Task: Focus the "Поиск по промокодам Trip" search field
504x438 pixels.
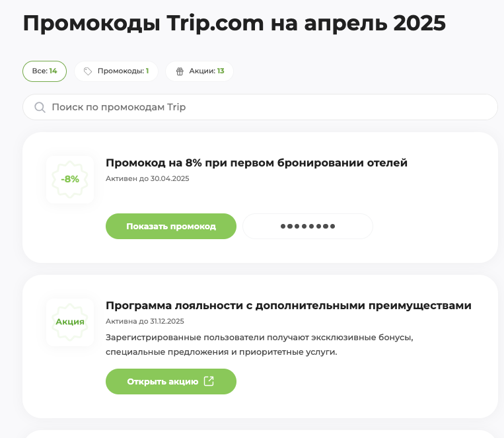Action: (x=264, y=107)
